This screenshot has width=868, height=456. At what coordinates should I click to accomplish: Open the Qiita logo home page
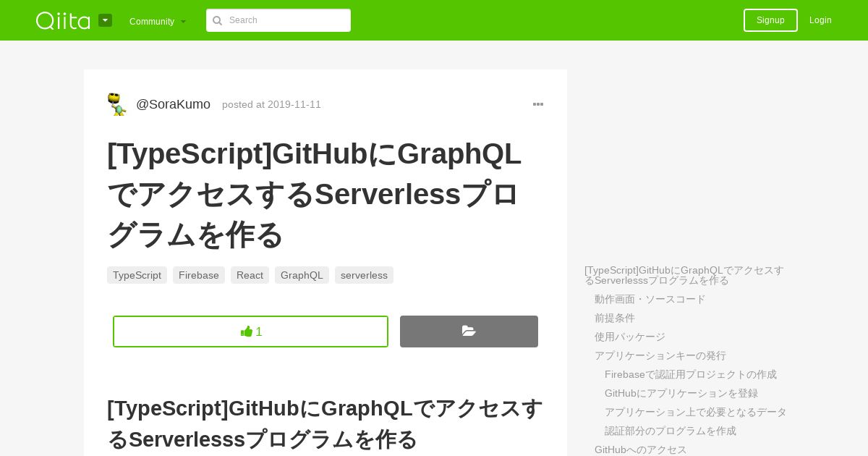click(64, 20)
